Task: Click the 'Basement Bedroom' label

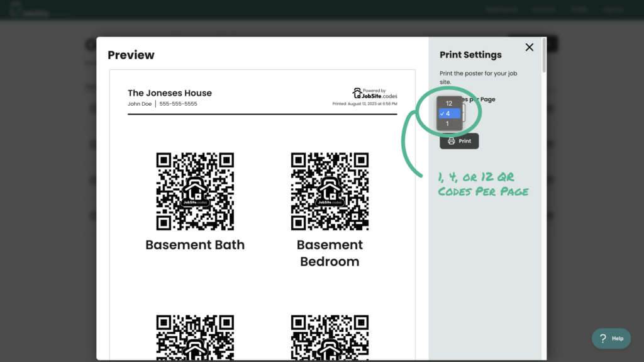Action: pyautogui.click(x=330, y=253)
